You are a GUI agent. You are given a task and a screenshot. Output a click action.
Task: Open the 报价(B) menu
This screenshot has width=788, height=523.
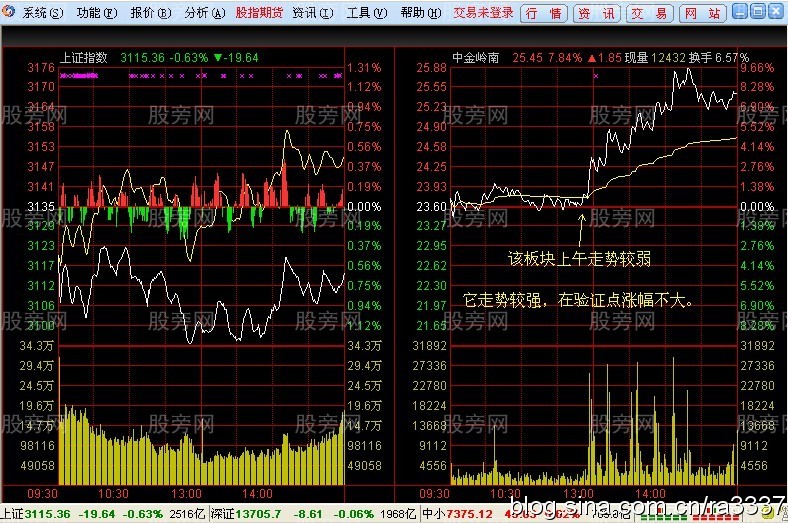point(151,13)
